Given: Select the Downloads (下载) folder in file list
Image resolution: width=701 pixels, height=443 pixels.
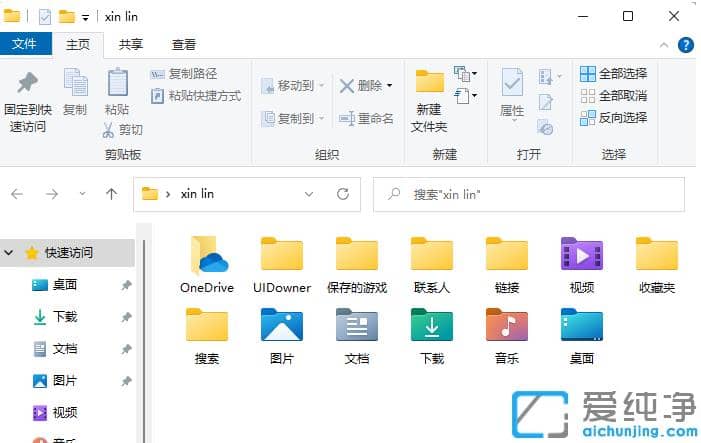Looking at the screenshot, I should click(x=432, y=335).
